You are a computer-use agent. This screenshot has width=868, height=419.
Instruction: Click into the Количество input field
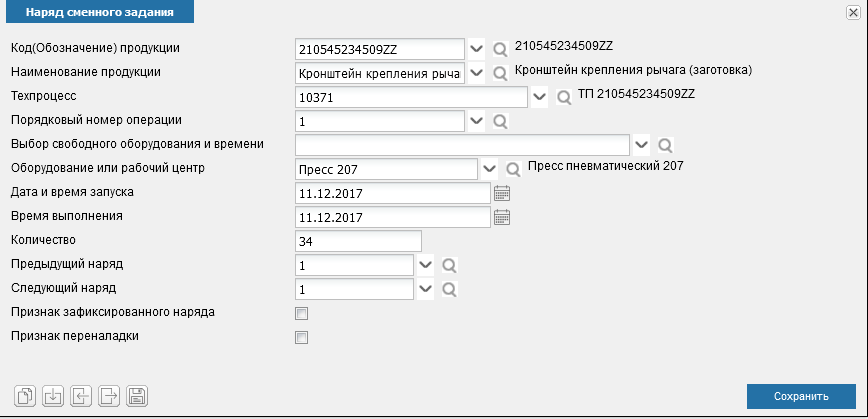(x=359, y=241)
